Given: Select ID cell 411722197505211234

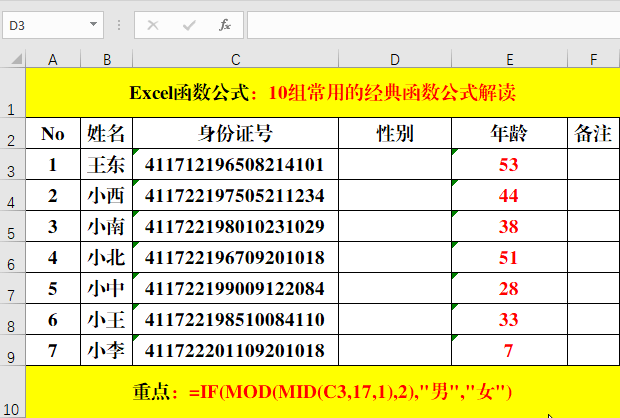Looking at the screenshot, I should 236,195.
